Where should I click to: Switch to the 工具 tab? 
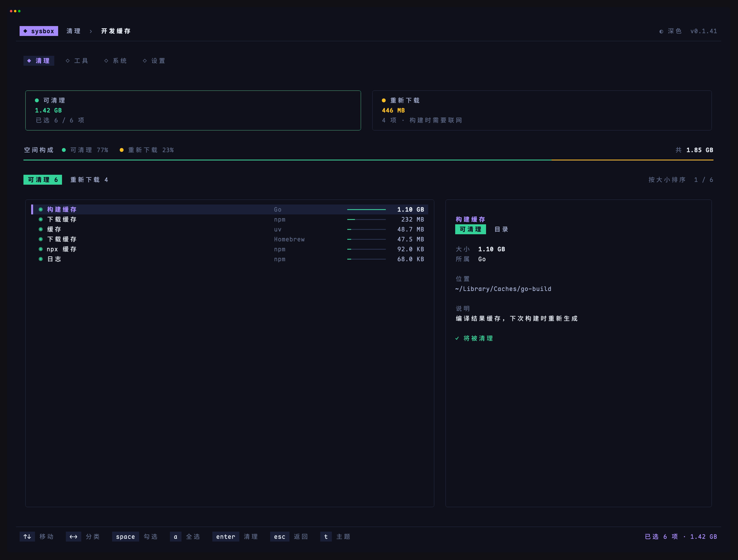pos(77,61)
